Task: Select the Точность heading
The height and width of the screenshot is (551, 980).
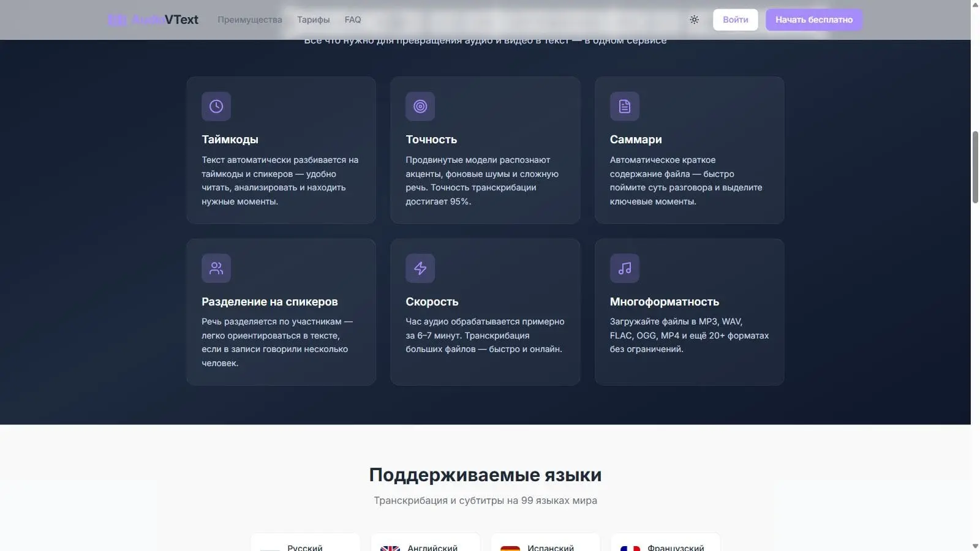Action: pyautogui.click(x=431, y=140)
